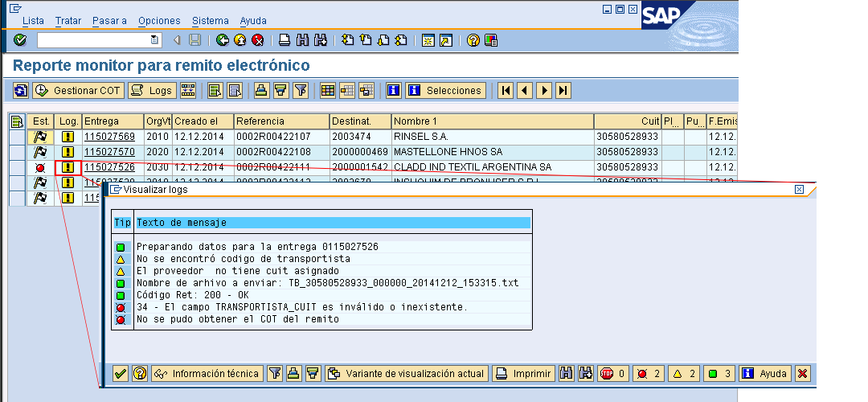868x402 pixels.
Task: Click the red X cancel icon in logs dialog
Action: (x=802, y=374)
